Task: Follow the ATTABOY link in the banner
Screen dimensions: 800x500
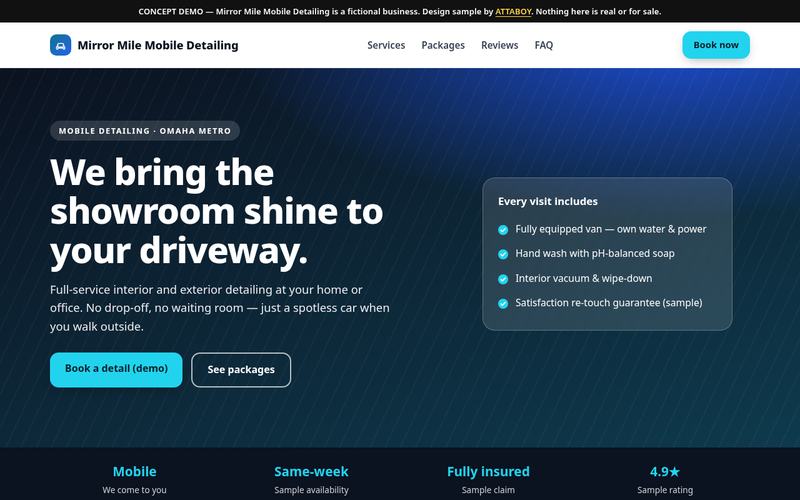Action: coord(513,11)
